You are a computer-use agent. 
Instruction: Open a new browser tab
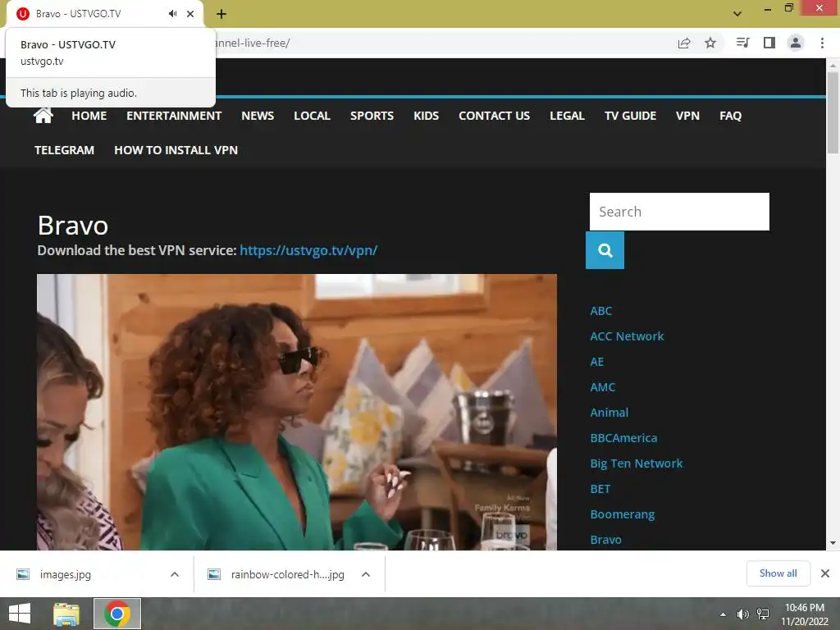click(x=221, y=14)
